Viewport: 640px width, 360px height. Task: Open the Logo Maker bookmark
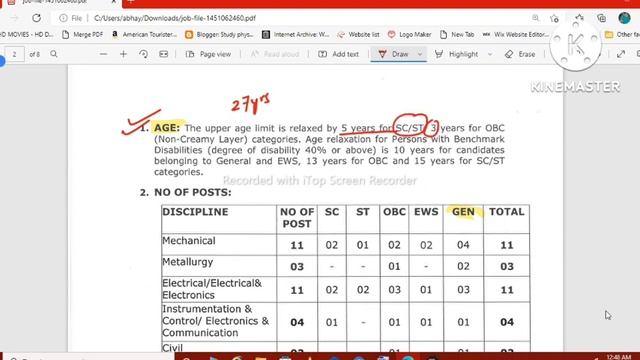[409, 35]
